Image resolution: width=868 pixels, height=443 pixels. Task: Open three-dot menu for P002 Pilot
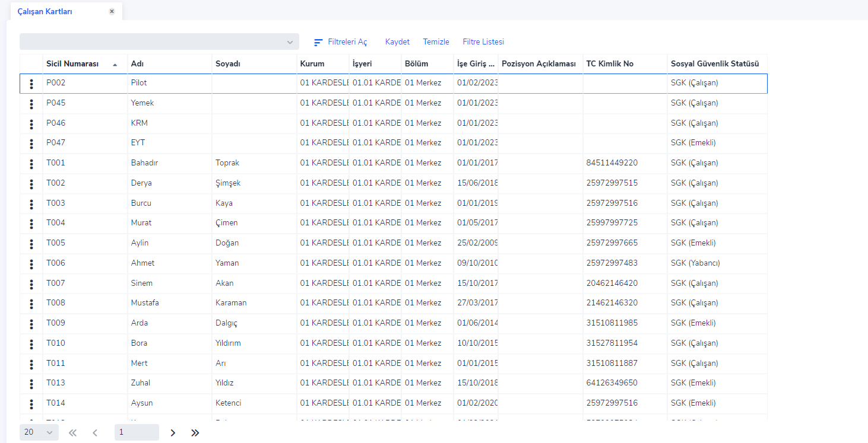click(31, 84)
